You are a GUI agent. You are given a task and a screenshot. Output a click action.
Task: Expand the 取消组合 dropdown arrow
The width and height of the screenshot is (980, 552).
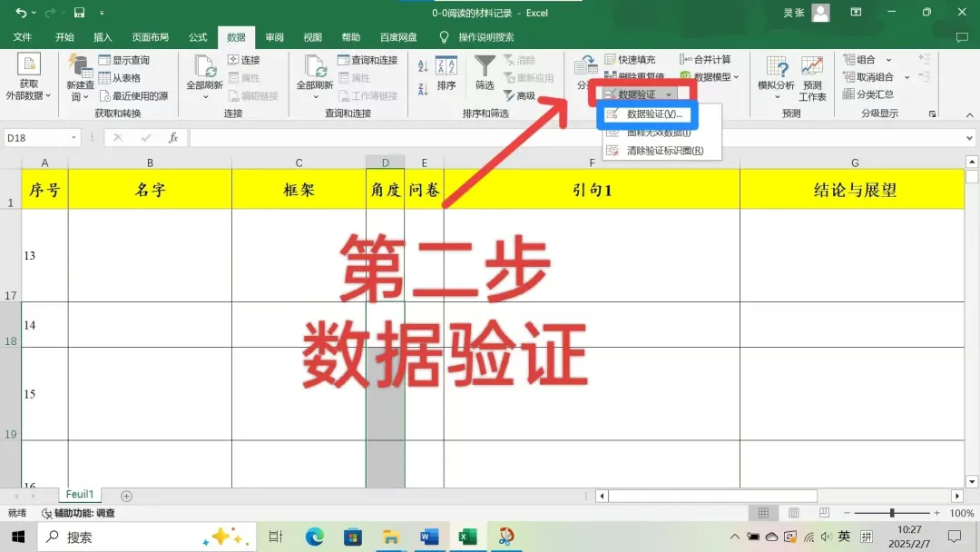(906, 77)
